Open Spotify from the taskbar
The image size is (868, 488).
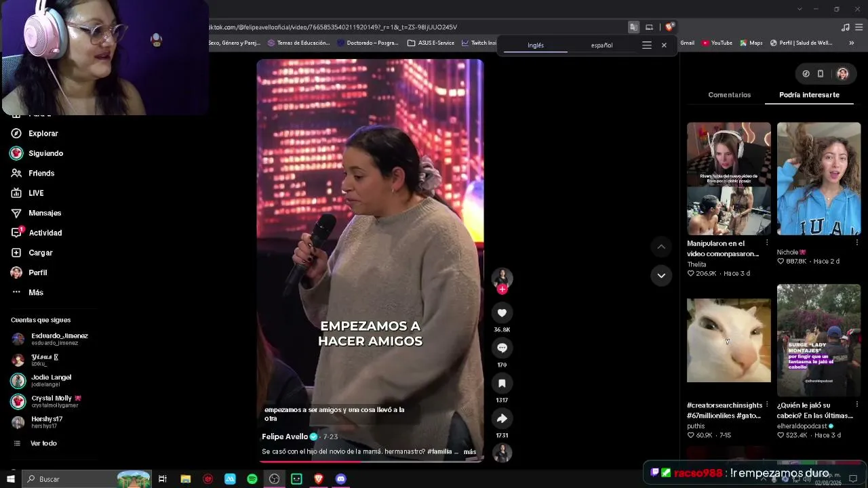(252, 479)
